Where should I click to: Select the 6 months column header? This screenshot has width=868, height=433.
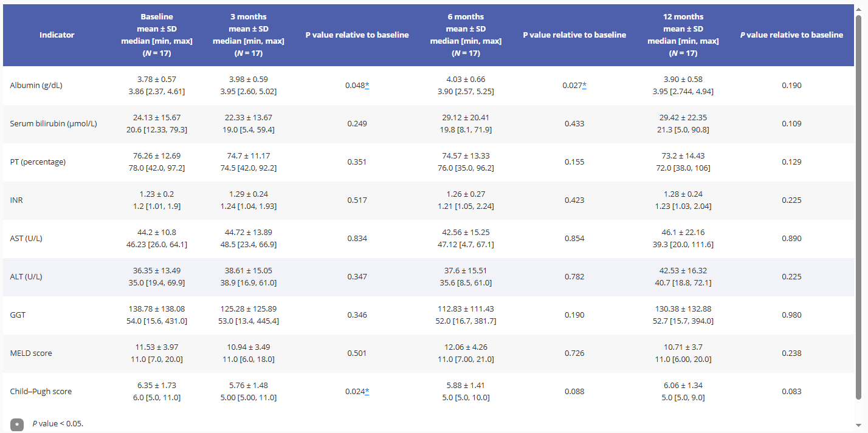[x=466, y=35]
